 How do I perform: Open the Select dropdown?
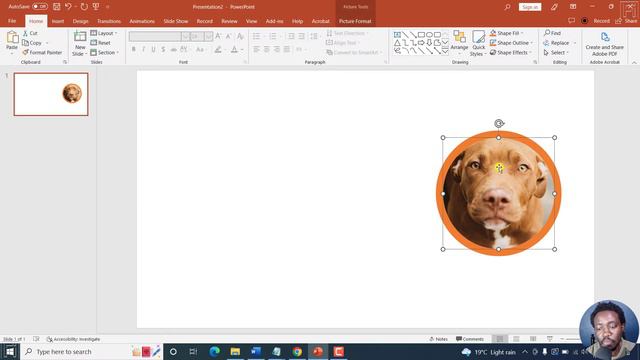pos(556,53)
